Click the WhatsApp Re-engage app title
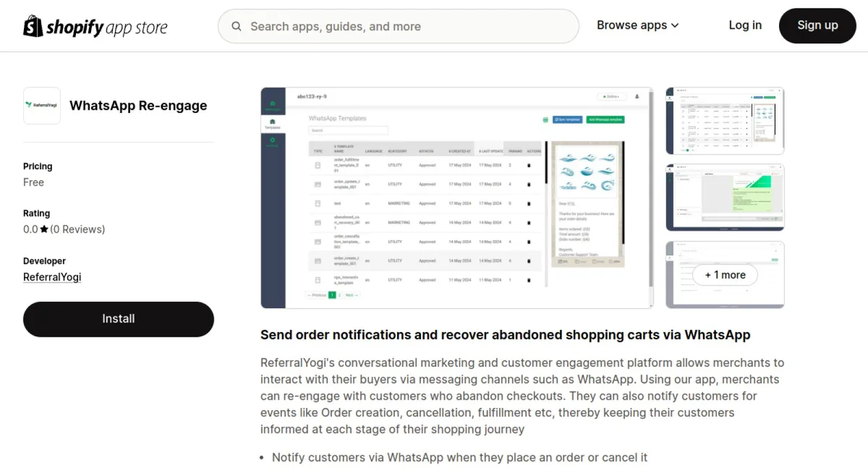Image resolution: width=868 pixels, height=470 pixels. pos(138,106)
